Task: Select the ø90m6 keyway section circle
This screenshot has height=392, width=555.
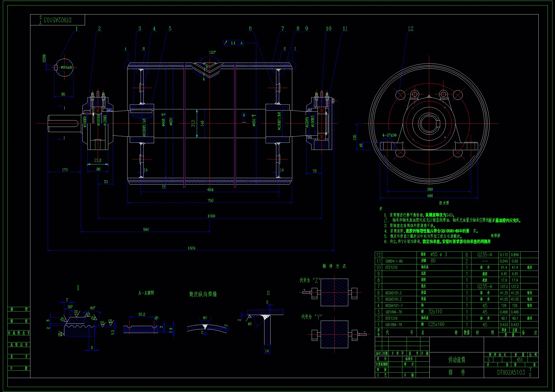Action: [65, 67]
